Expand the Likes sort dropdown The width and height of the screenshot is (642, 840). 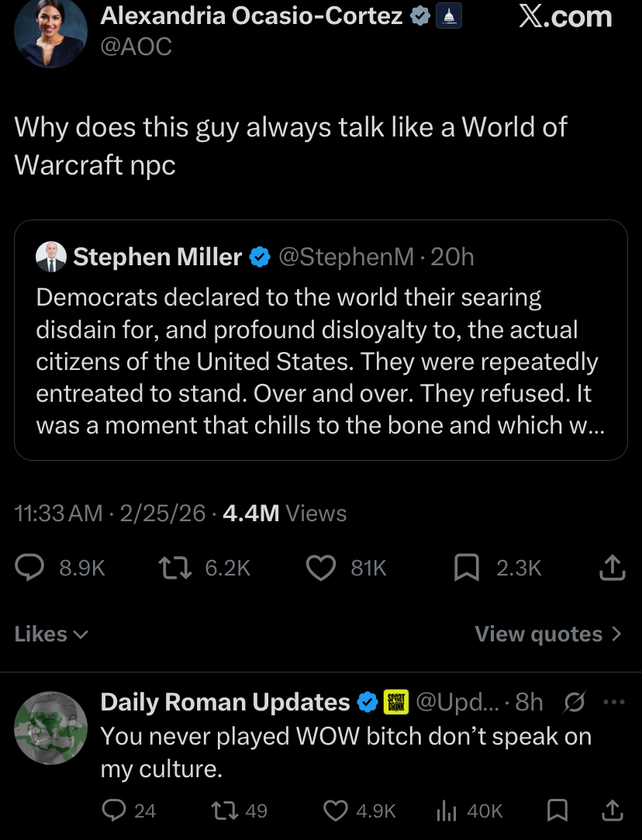pos(51,634)
